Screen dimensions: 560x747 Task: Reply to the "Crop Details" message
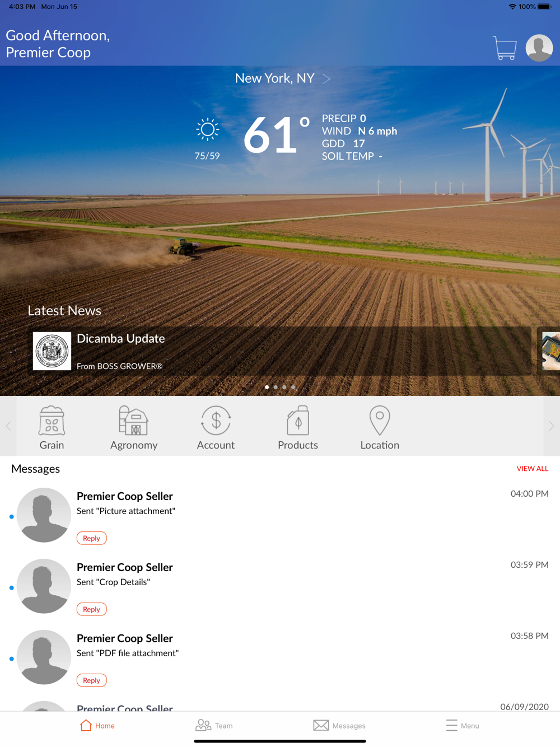[x=91, y=609]
